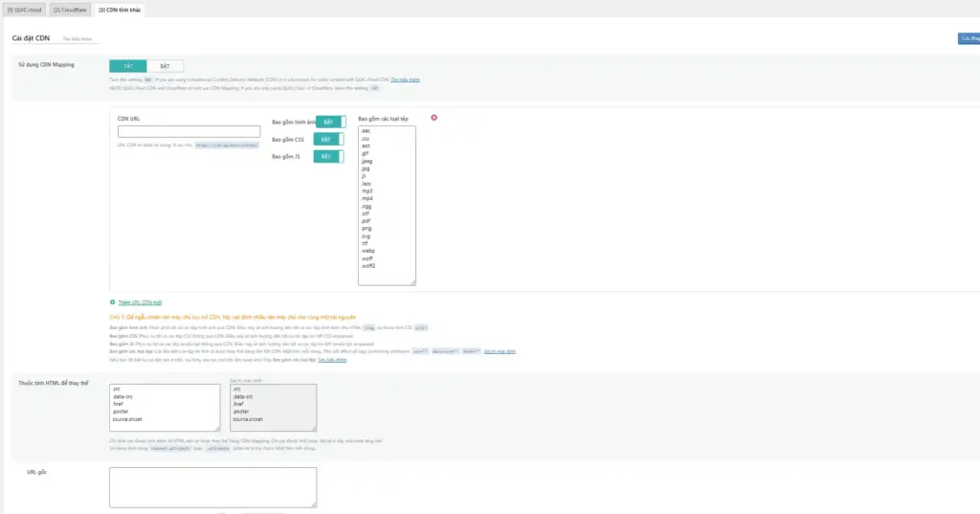Screen dimensions: 980x514
Task: Click the Thêm URL CDN mới link
Action: pyautogui.click(x=140, y=302)
